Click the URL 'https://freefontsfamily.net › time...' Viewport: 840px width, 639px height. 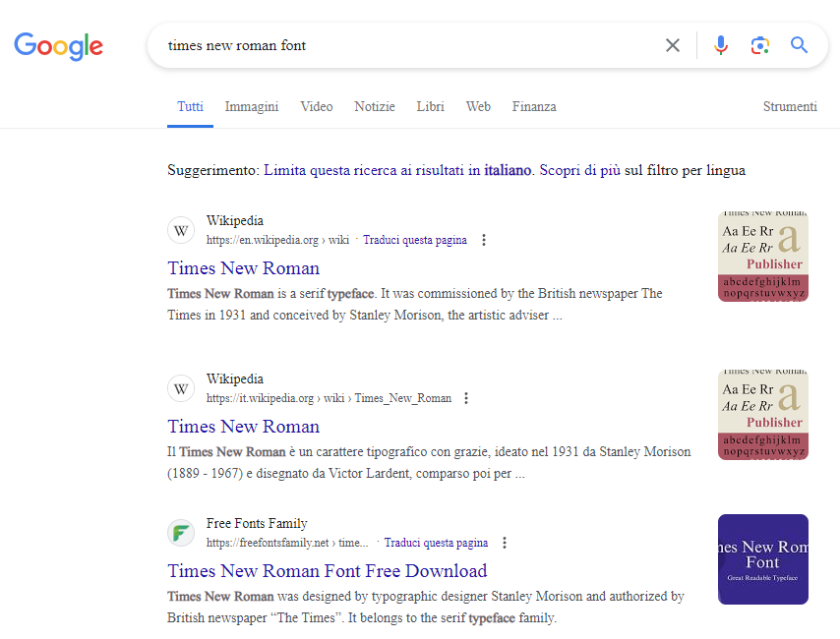click(x=287, y=543)
